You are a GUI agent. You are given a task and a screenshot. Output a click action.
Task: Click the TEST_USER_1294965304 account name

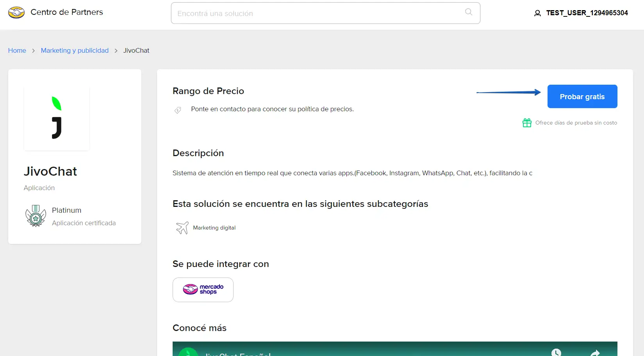587,13
